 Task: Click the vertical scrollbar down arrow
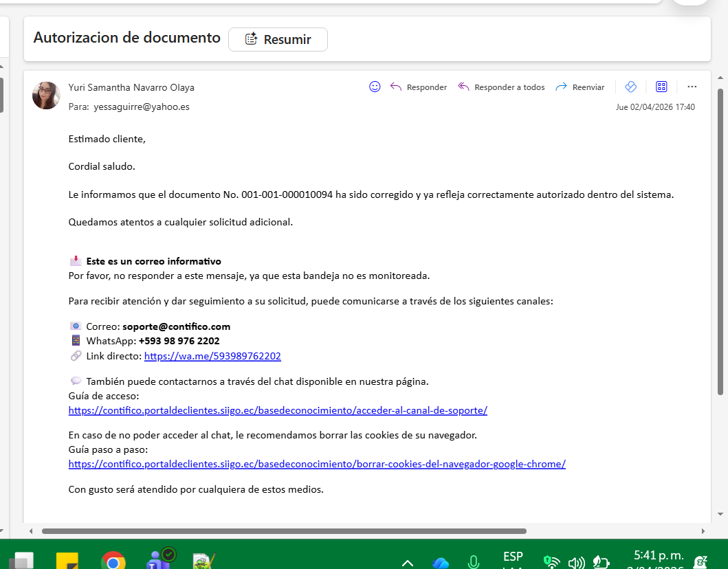point(720,514)
